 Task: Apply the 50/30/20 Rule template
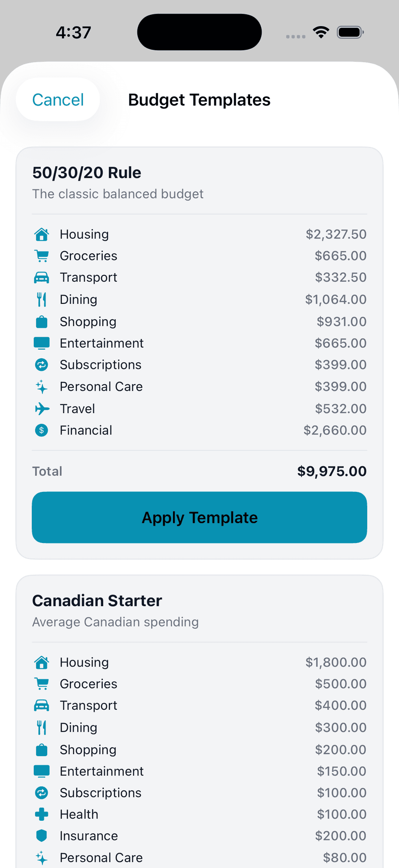click(199, 517)
